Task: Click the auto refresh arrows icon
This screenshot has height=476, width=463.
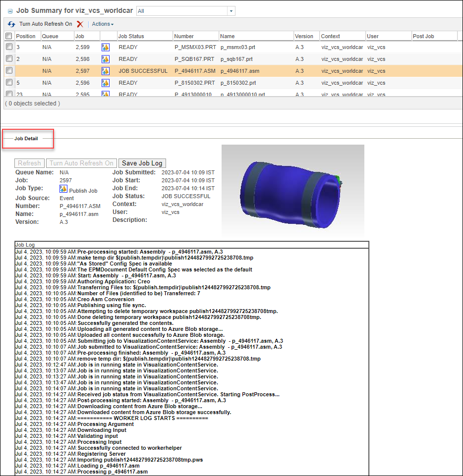Action: [11, 24]
